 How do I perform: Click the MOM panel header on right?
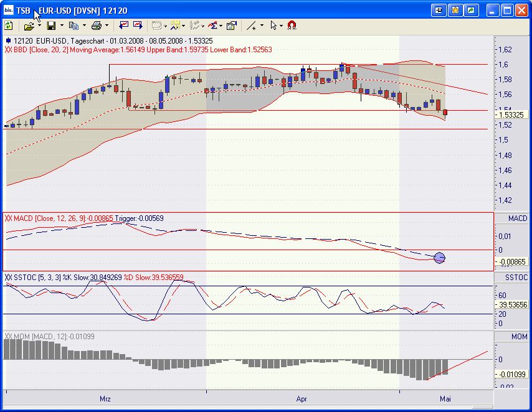click(x=511, y=336)
